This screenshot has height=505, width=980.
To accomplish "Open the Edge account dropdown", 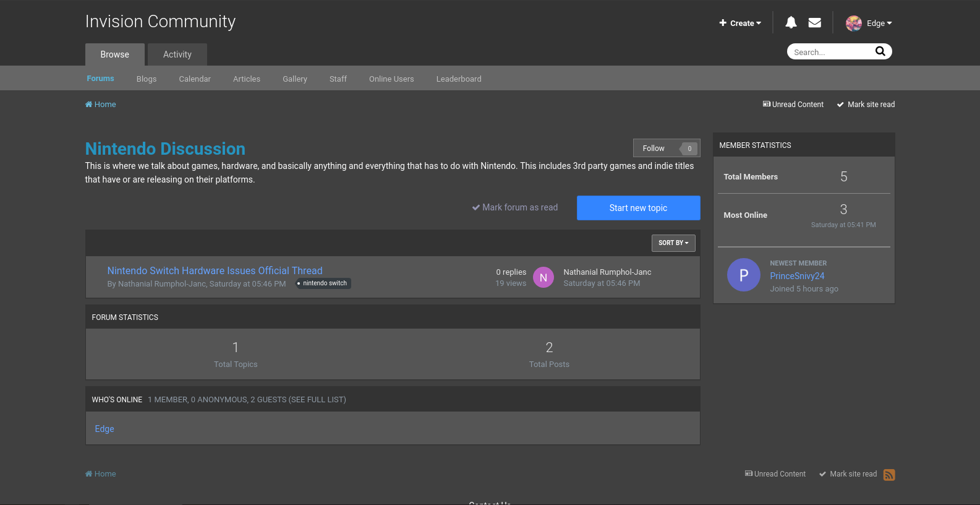I will [879, 24].
